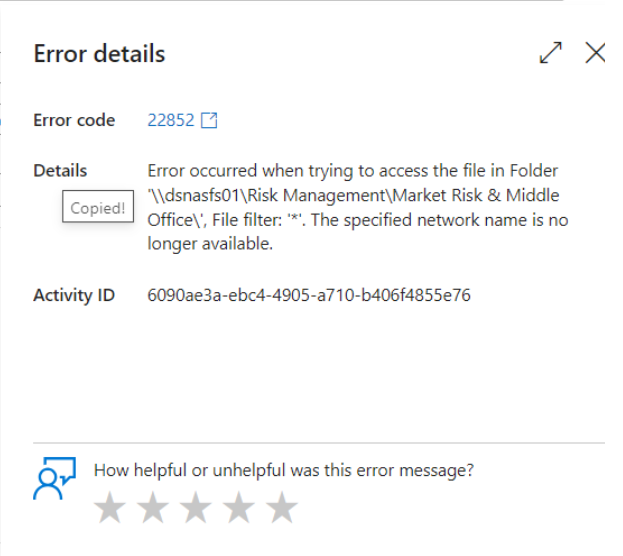Click the Activity ID label
This screenshot has height=556, width=623.
pyautogui.click(x=74, y=295)
